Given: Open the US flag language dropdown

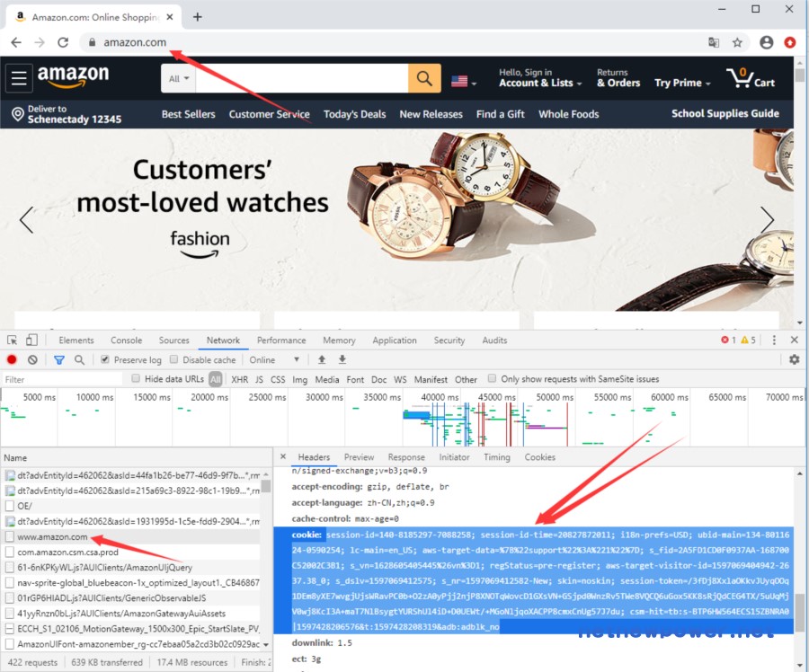Looking at the screenshot, I should click(463, 82).
